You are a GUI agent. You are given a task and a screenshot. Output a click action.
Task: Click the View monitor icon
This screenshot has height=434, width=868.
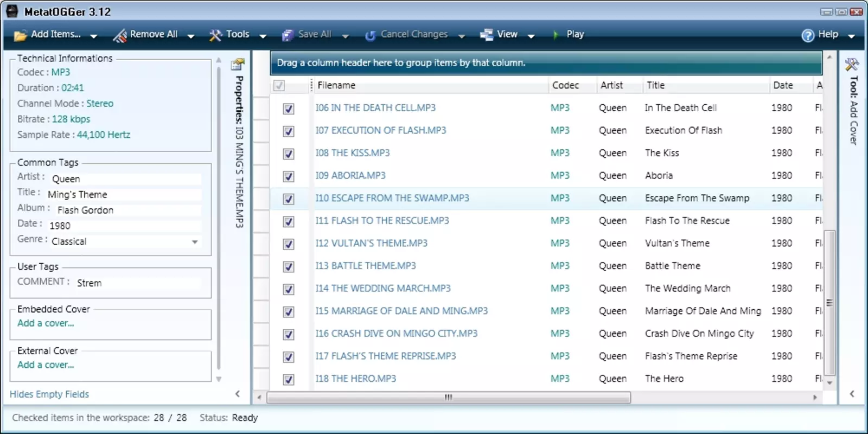(486, 35)
